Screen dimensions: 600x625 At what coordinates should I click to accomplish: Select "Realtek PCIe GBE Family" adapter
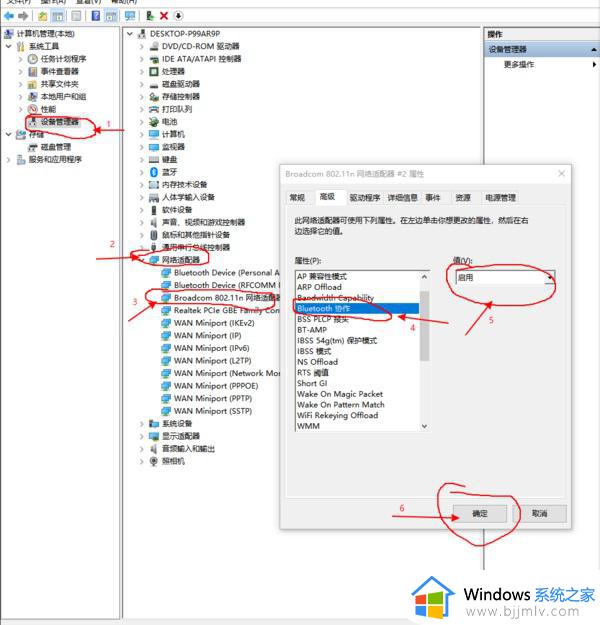(226, 311)
